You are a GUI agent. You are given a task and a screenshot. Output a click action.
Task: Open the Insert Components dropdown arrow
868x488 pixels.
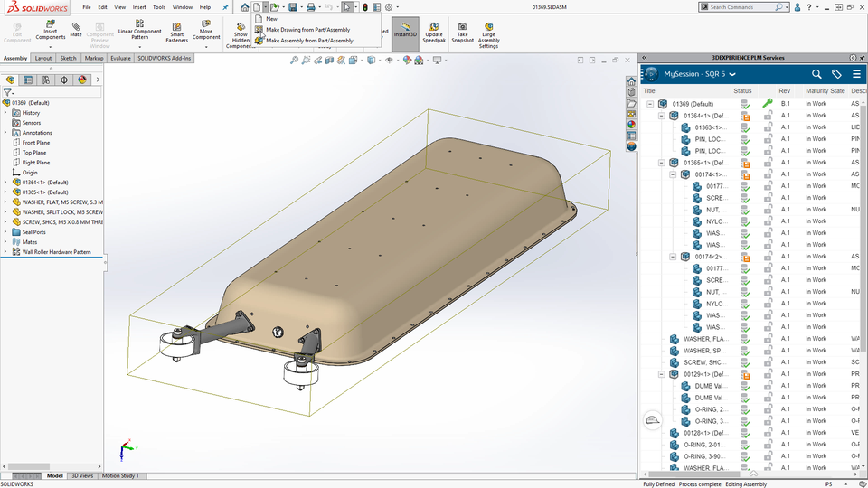(x=51, y=47)
